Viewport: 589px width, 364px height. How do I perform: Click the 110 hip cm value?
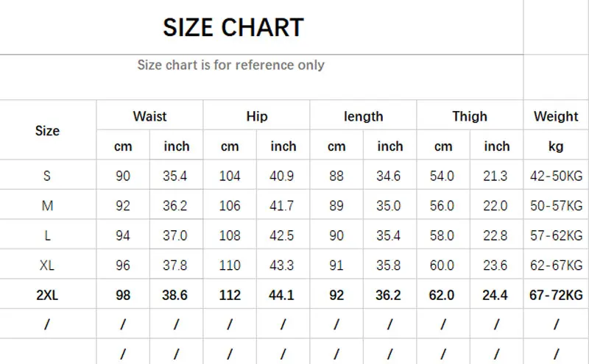(x=230, y=265)
